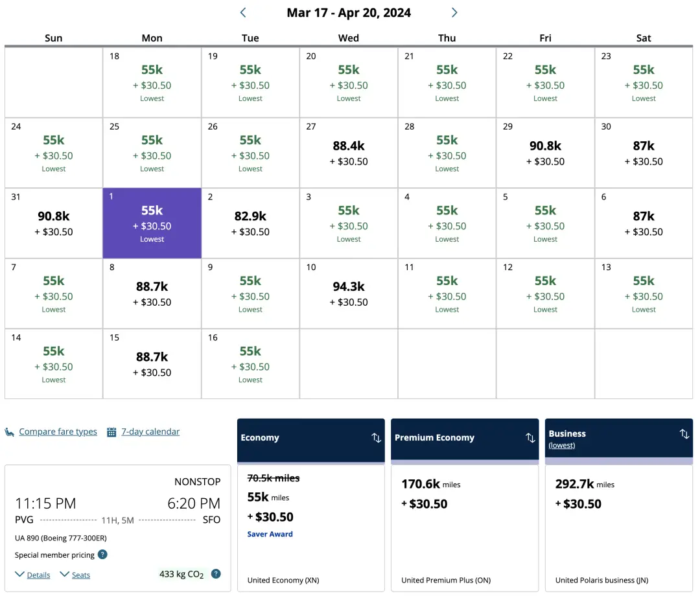Screen dimensions: 700x598
Task: Select Economy 55k miles Saver Award fare
Action: click(311, 507)
